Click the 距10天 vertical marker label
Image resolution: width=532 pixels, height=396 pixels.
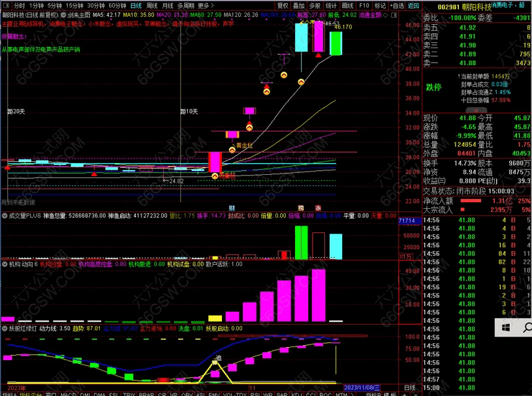189,112
